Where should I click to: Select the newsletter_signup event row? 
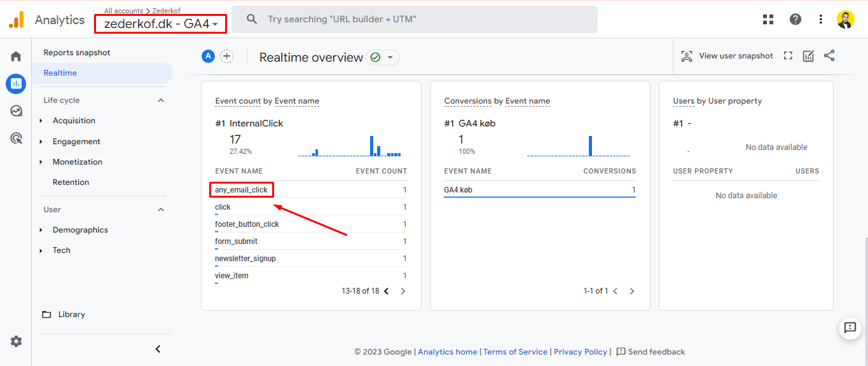tap(311, 259)
